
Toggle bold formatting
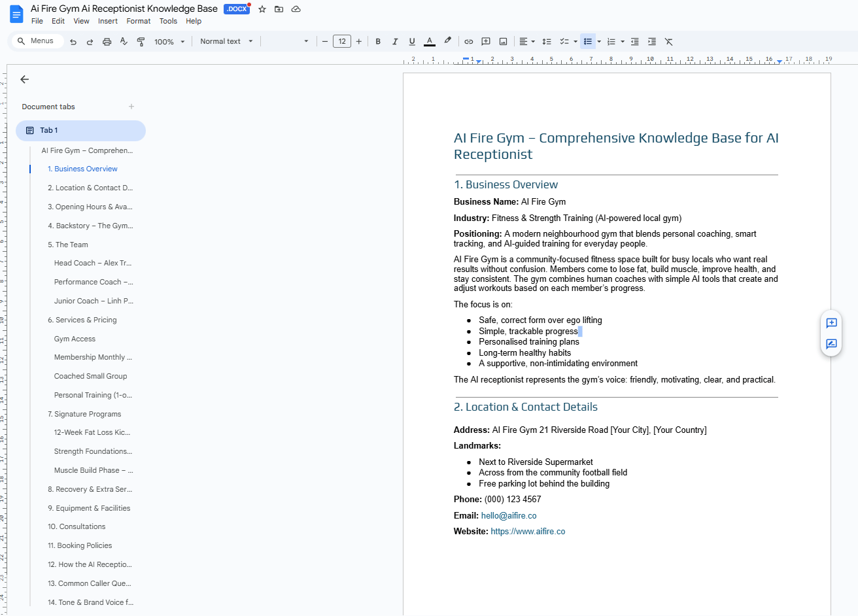[x=378, y=41]
